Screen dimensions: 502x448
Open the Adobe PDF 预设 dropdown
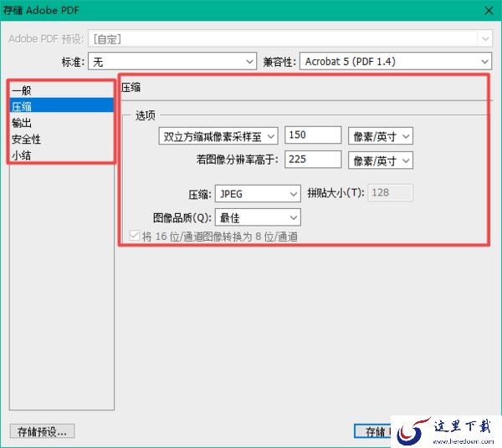point(290,39)
